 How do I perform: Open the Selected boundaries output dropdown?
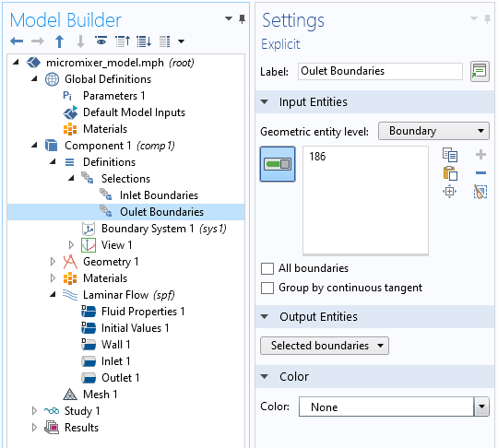click(x=325, y=346)
